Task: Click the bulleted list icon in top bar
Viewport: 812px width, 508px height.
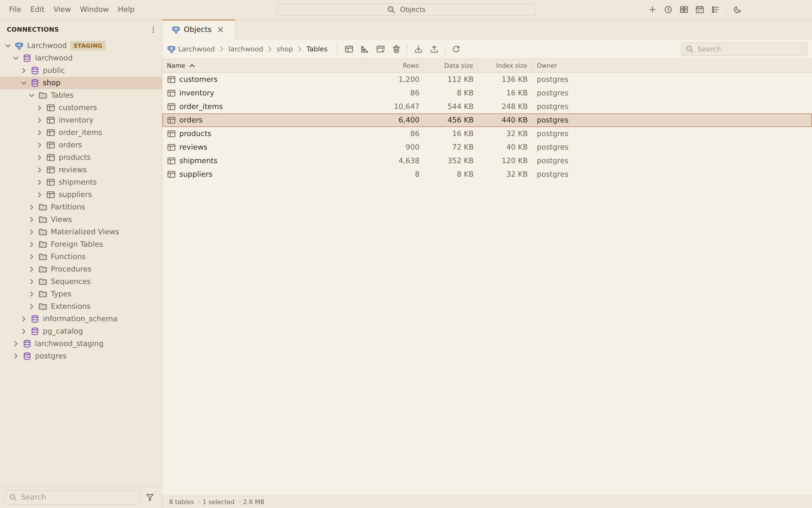Action: [715, 10]
